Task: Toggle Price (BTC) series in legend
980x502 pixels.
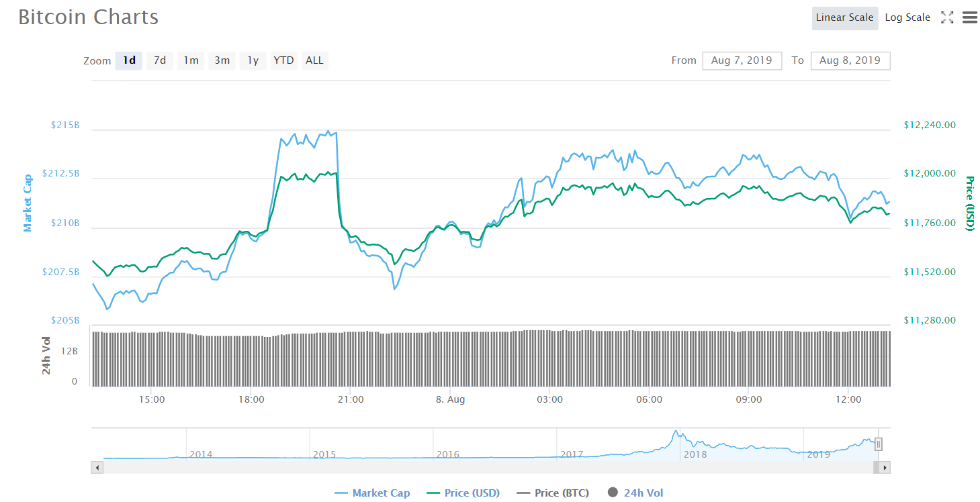Action: [553, 493]
